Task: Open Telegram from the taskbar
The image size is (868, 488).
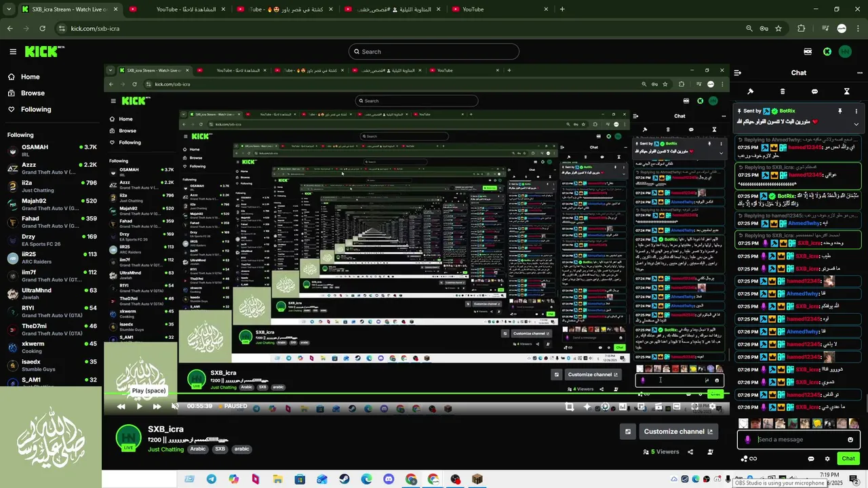Action: 212,479
